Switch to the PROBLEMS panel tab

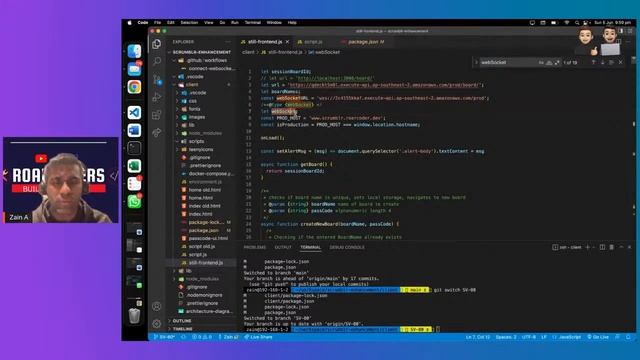[255, 247]
